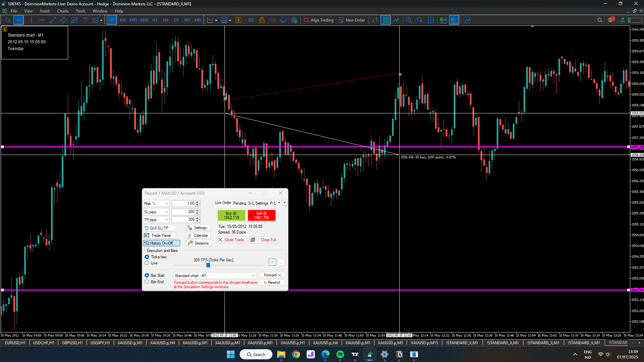The width and height of the screenshot is (644, 362).
Task: Open the Charts menu
Action: point(62,11)
